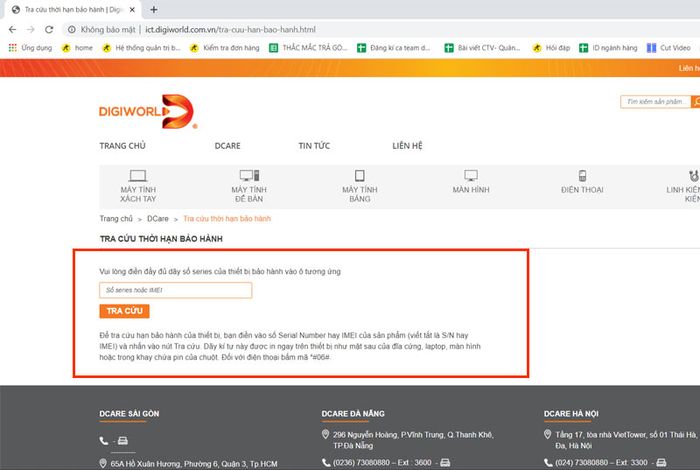Select the Máy tính xách tay category icon
The image size is (700, 470).
pos(138,175)
